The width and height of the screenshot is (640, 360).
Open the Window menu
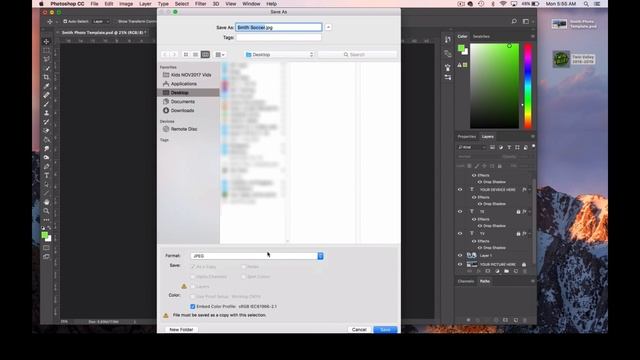coord(251,4)
